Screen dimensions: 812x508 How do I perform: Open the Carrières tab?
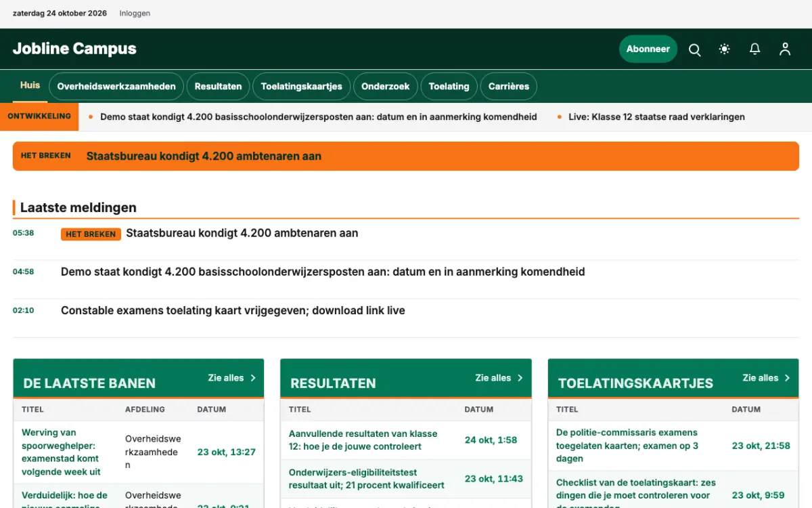click(x=509, y=86)
